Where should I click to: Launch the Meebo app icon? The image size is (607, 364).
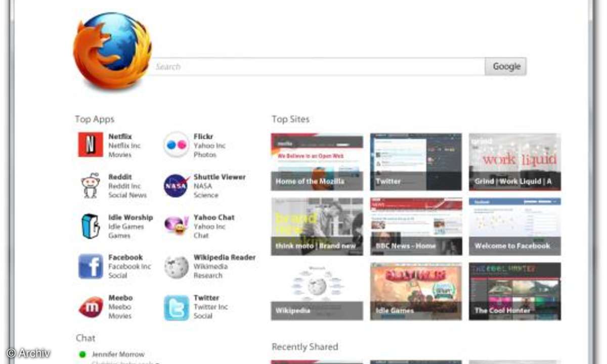pos(91,307)
